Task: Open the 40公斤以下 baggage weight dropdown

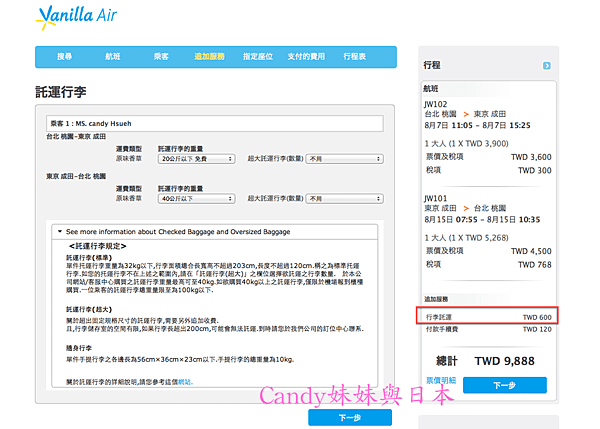Action: [x=197, y=199]
